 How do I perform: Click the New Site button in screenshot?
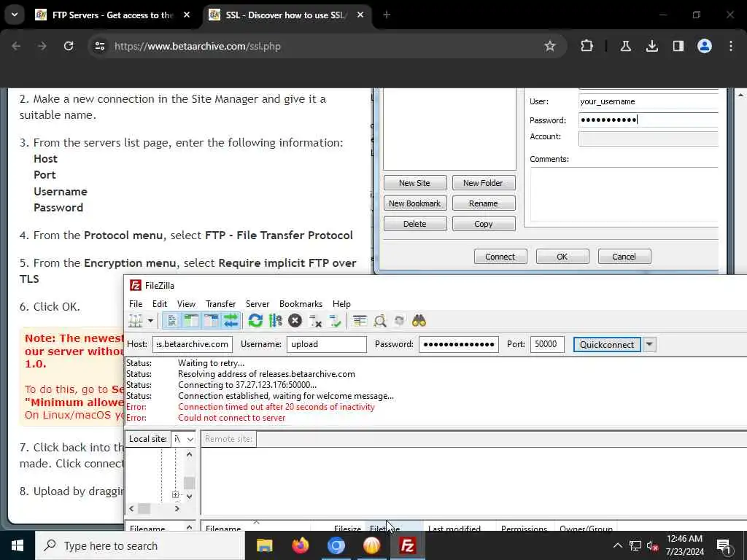(x=415, y=183)
